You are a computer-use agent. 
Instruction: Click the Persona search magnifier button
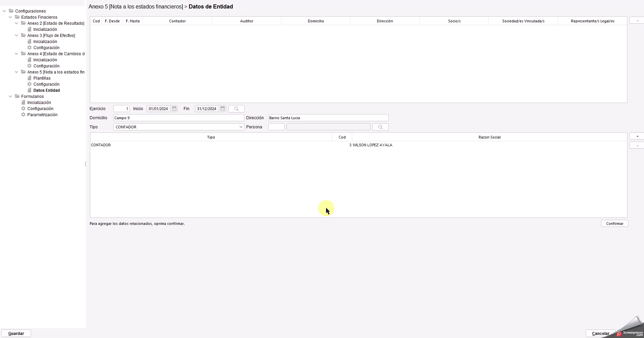tap(380, 127)
